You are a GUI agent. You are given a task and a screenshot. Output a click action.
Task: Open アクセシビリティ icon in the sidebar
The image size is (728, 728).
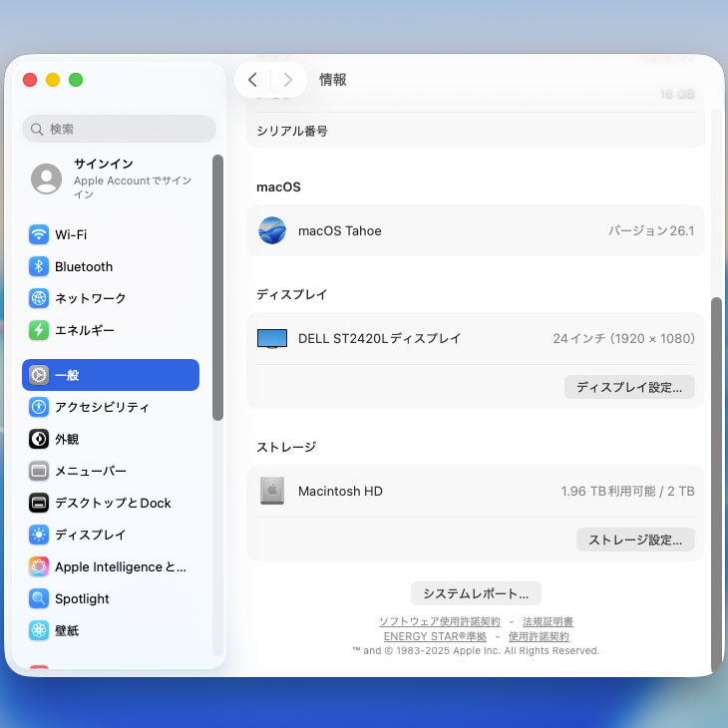39,407
